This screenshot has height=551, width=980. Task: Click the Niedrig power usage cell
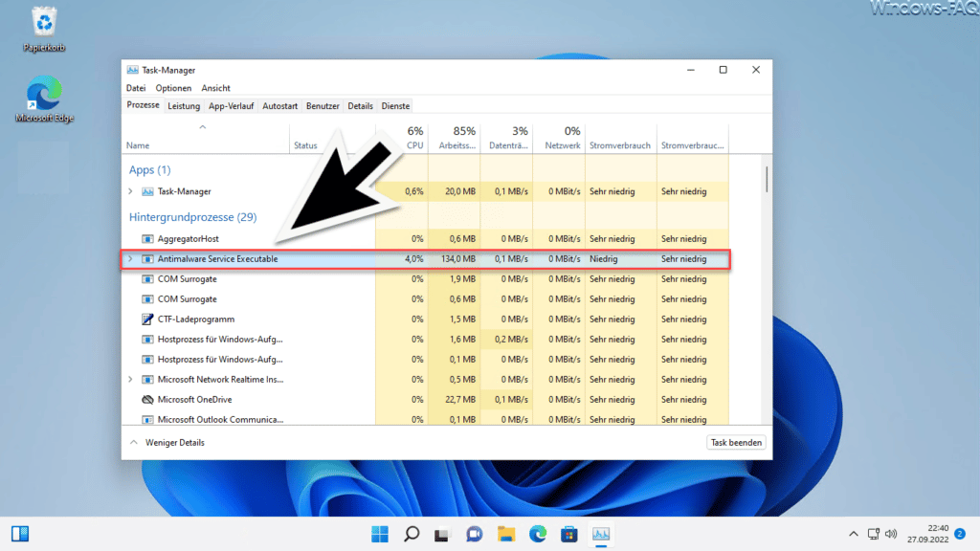pyautogui.click(x=620, y=258)
